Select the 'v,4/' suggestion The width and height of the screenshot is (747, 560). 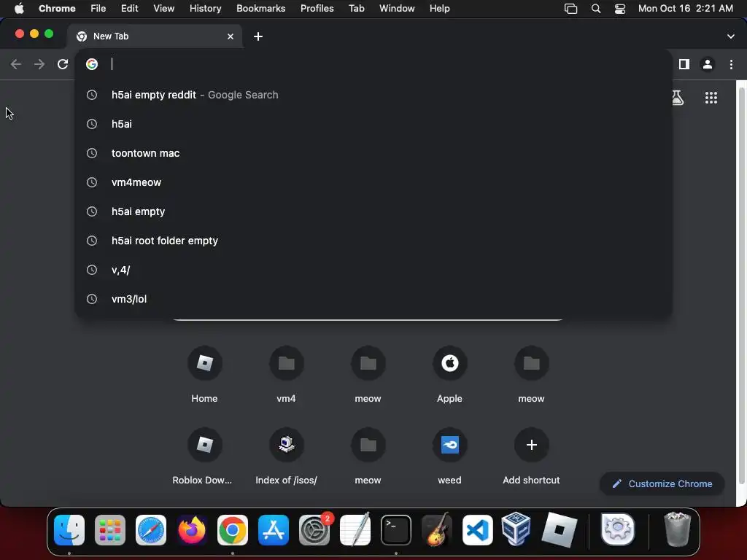click(x=373, y=270)
